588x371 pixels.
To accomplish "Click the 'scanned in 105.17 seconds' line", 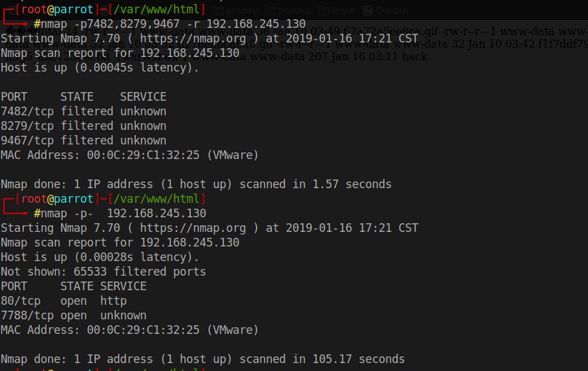I will coord(203,359).
